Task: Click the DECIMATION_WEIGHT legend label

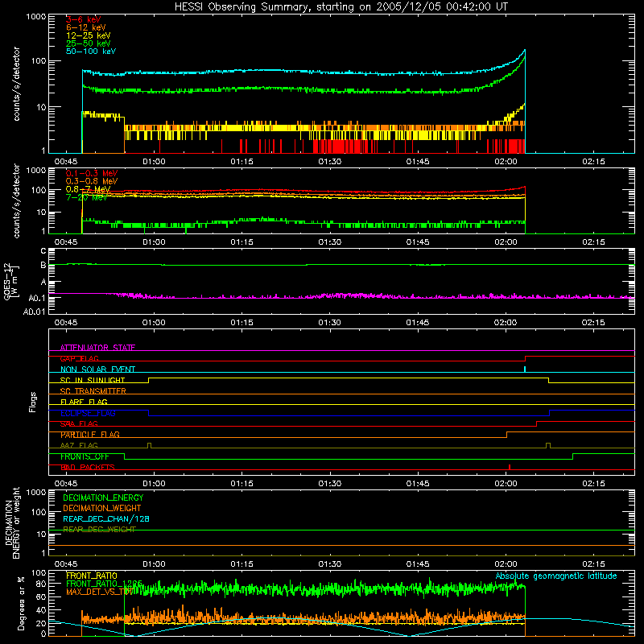Action: pyautogui.click(x=102, y=508)
